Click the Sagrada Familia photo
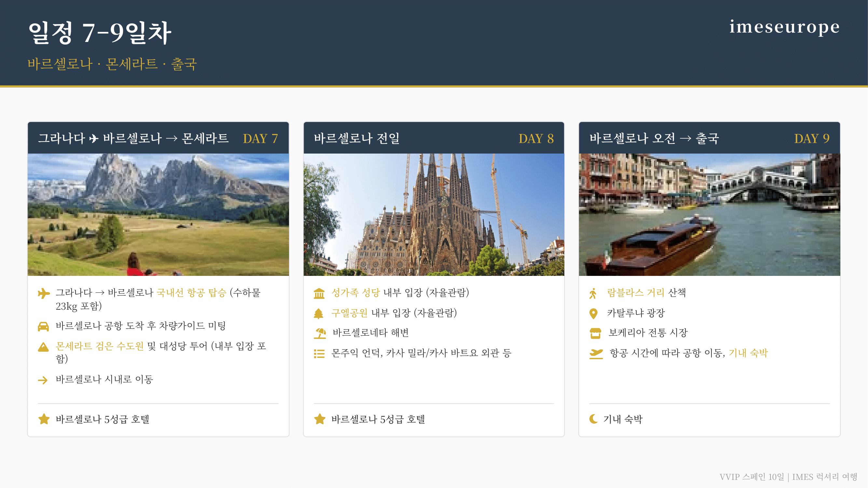868x488 pixels. click(x=434, y=214)
